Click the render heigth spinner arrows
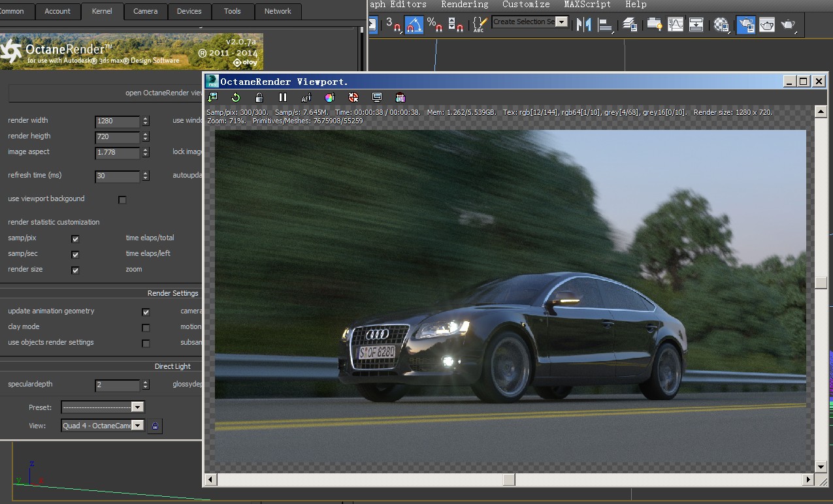 [x=145, y=136]
